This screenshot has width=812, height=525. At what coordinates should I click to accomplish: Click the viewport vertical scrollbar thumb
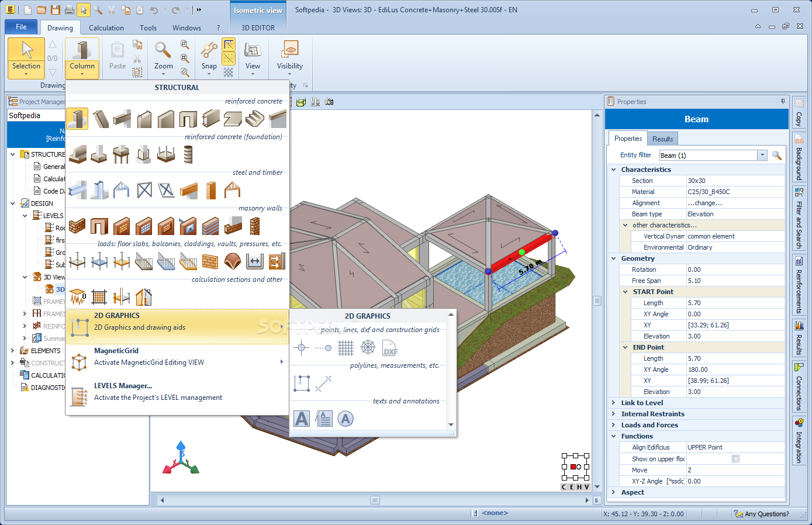pos(597,301)
